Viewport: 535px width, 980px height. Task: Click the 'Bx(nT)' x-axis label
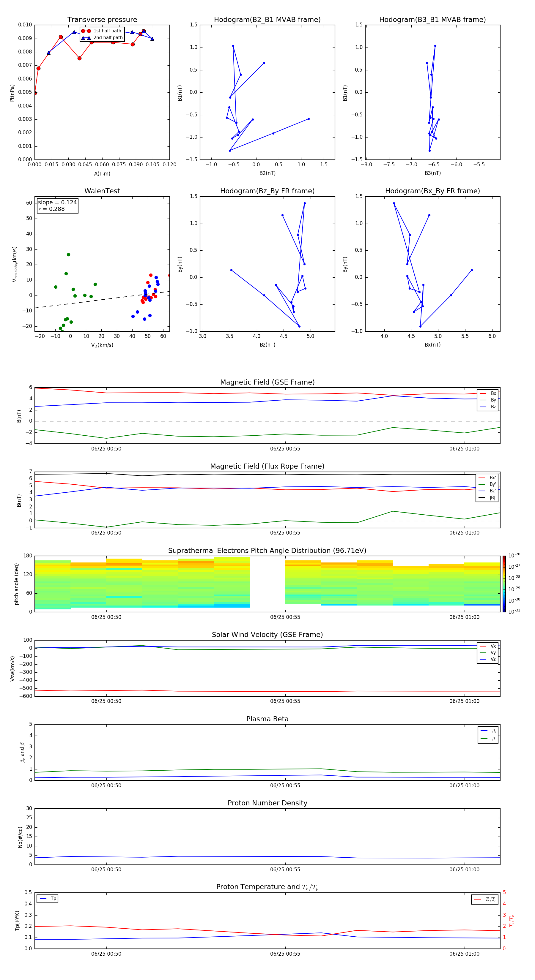click(432, 345)
